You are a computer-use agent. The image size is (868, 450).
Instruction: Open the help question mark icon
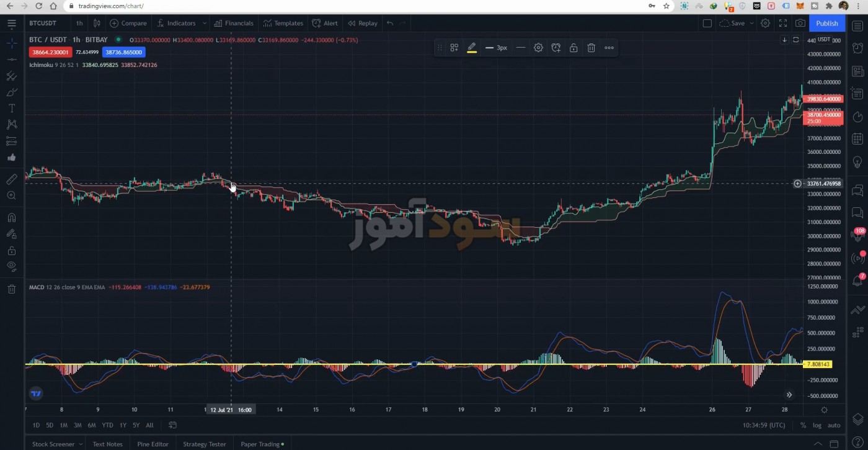(x=857, y=442)
